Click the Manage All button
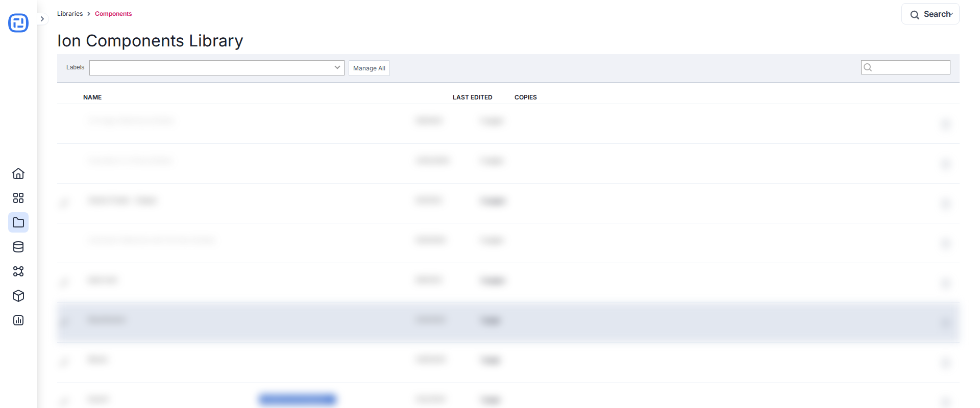Screen dimensions: 980x408 click(369, 68)
